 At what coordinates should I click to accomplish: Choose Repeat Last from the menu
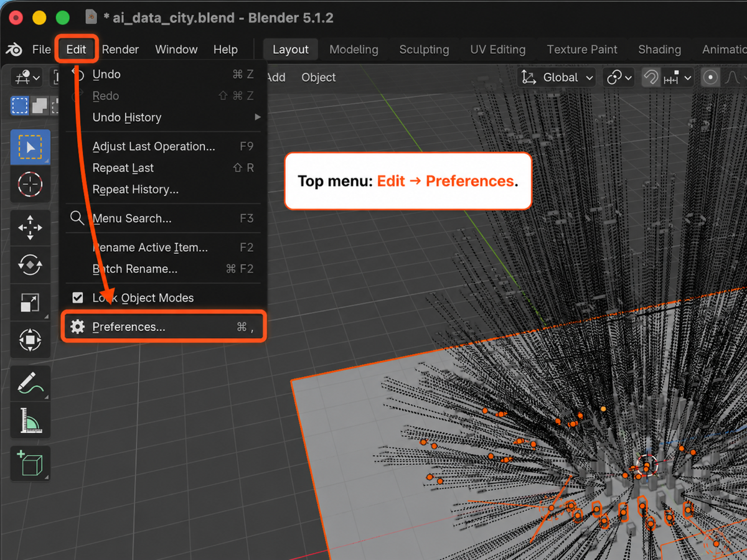click(x=163, y=168)
